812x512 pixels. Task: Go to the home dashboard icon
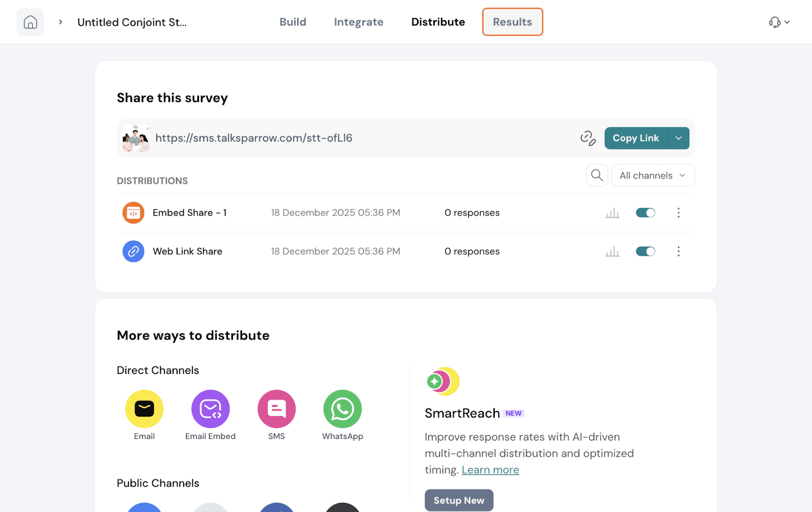[30, 22]
